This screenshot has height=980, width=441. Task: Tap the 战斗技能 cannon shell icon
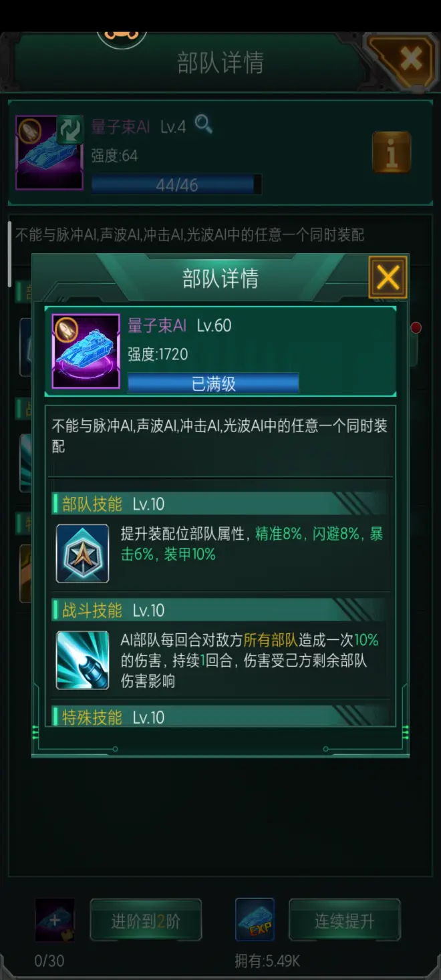pyautogui.click(x=82, y=661)
